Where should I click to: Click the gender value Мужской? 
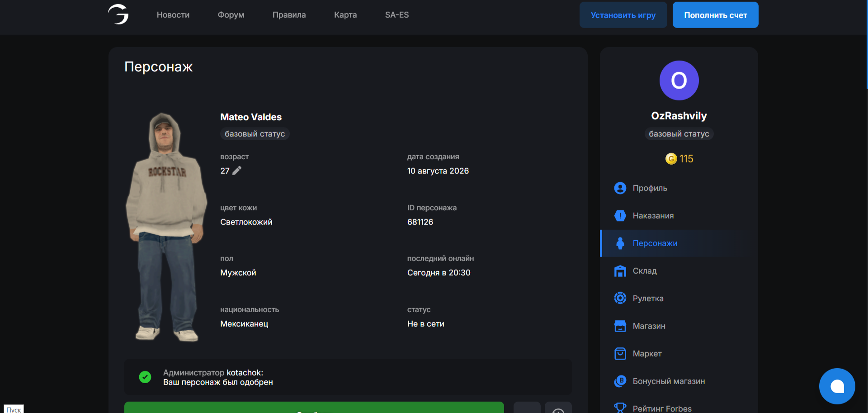(x=238, y=273)
